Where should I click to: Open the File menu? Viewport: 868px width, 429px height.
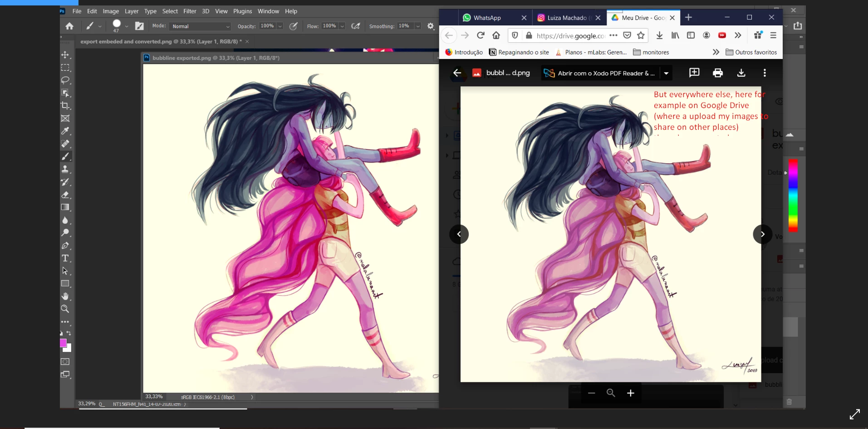click(77, 11)
